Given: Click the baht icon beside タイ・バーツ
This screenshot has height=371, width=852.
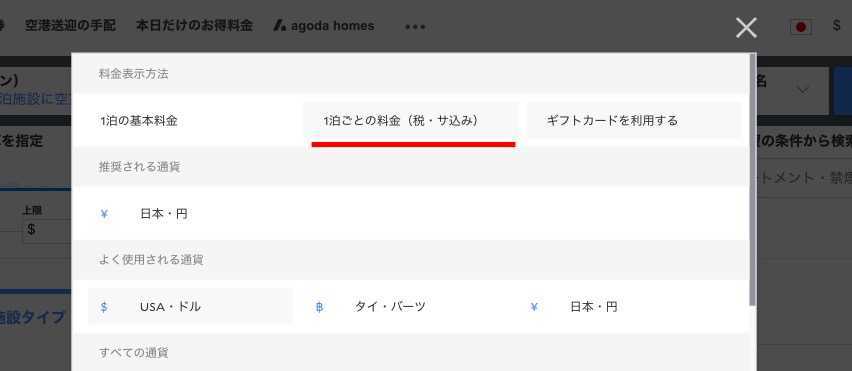Looking at the screenshot, I should 320,307.
